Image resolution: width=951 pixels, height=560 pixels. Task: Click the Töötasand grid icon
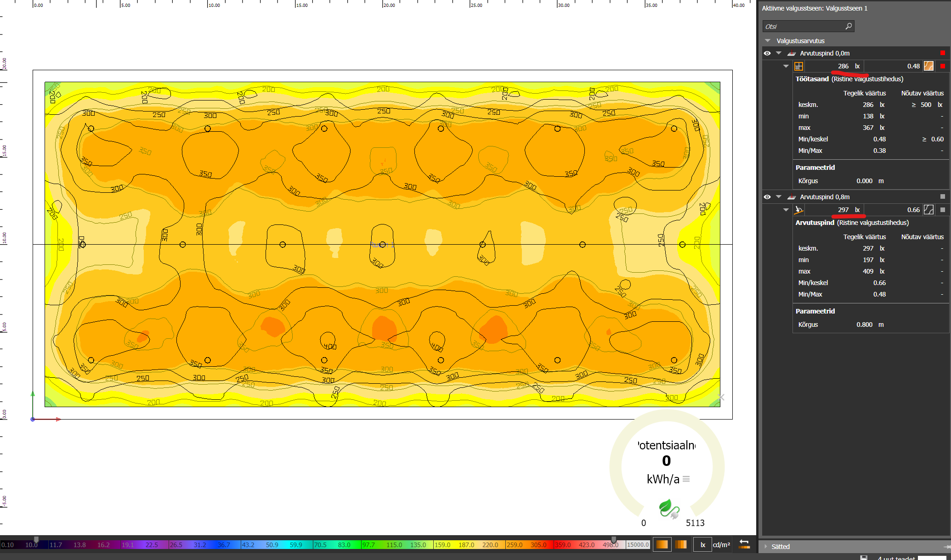click(x=798, y=66)
